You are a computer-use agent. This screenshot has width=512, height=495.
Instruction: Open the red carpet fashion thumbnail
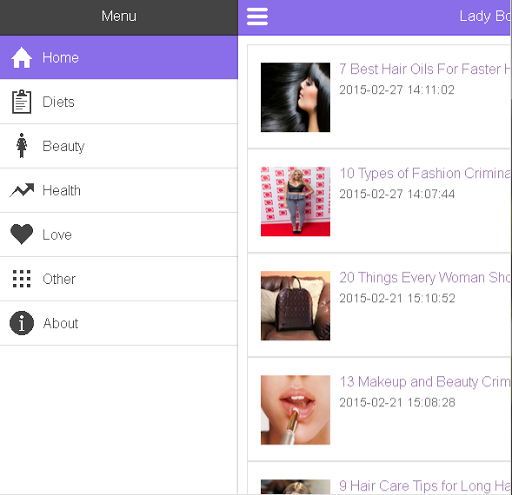click(x=295, y=202)
